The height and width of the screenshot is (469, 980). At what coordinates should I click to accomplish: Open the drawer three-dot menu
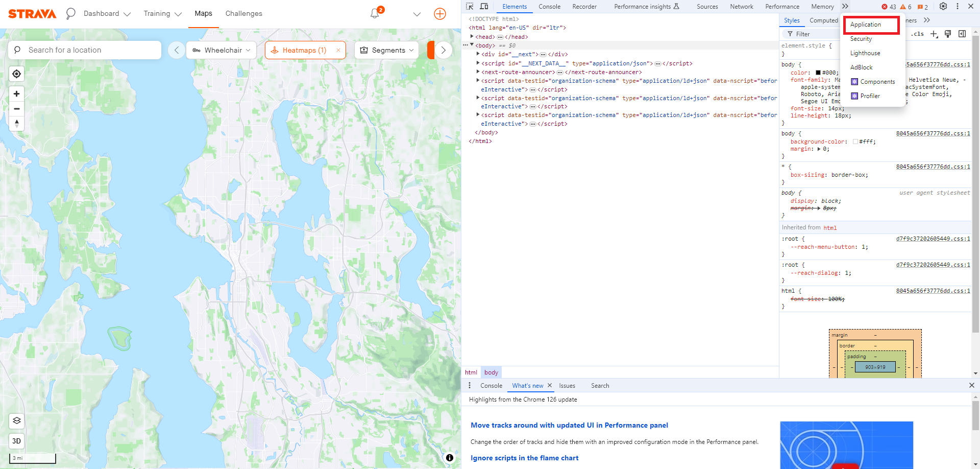[x=470, y=386]
